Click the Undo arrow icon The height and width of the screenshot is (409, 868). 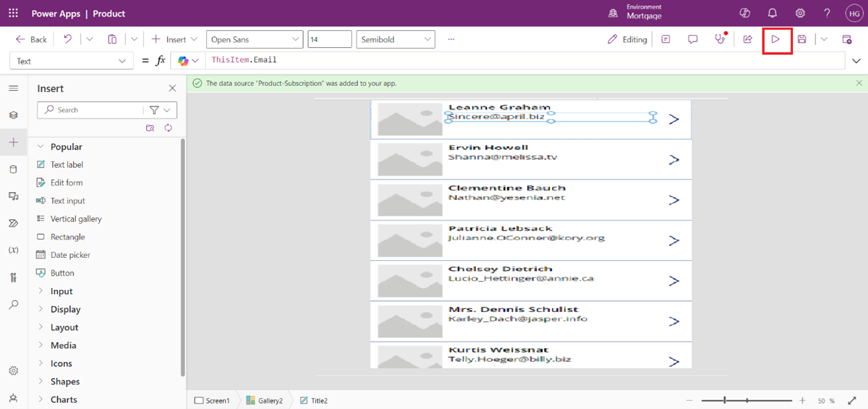tap(67, 39)
